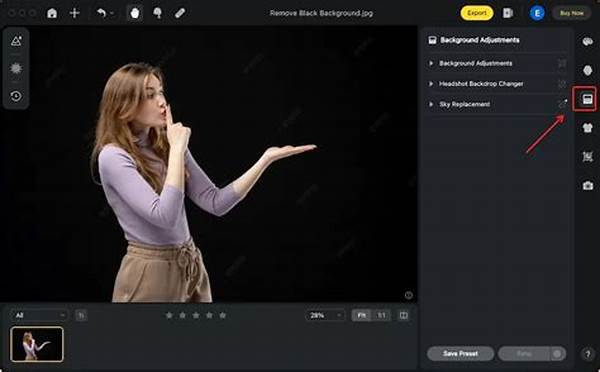Open the 28% zoom dropdown

click(x=324, y=315)
